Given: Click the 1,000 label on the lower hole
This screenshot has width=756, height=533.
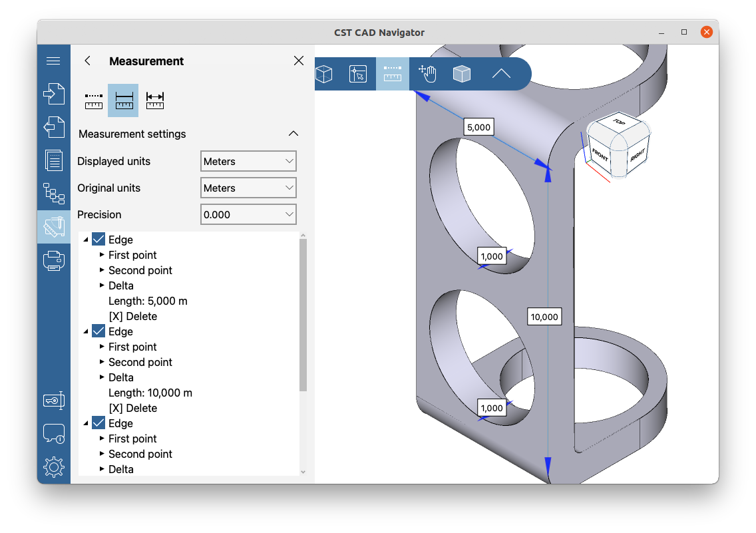Looking at the screenshot, I should (492, 408).
